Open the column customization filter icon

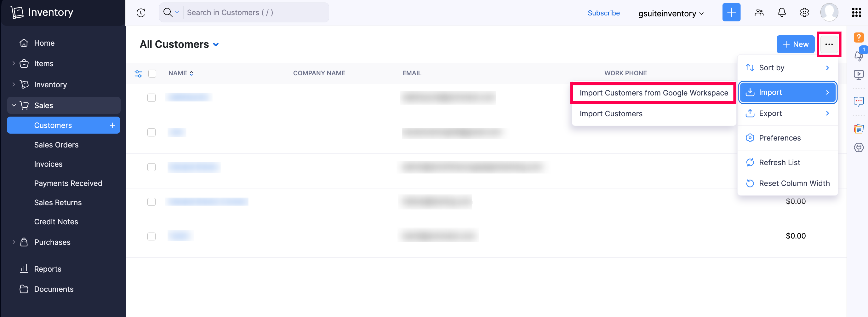tap(138, 73)
